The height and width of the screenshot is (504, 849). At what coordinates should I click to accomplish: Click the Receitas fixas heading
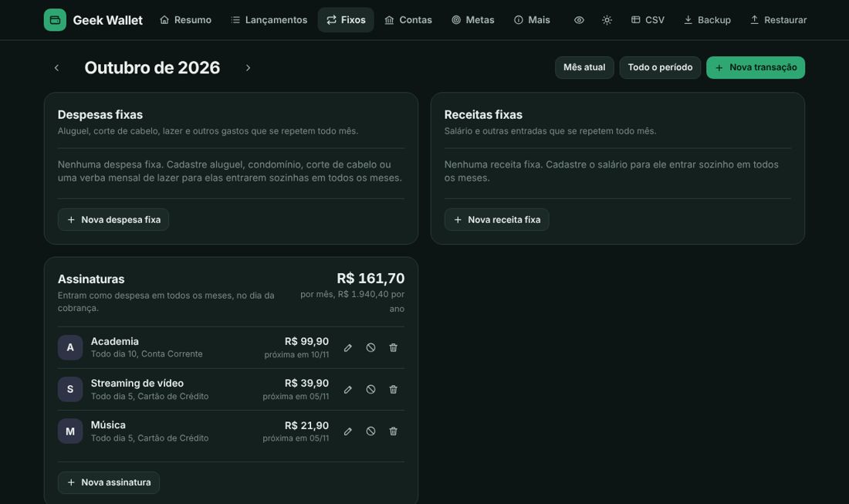(483, 115)
